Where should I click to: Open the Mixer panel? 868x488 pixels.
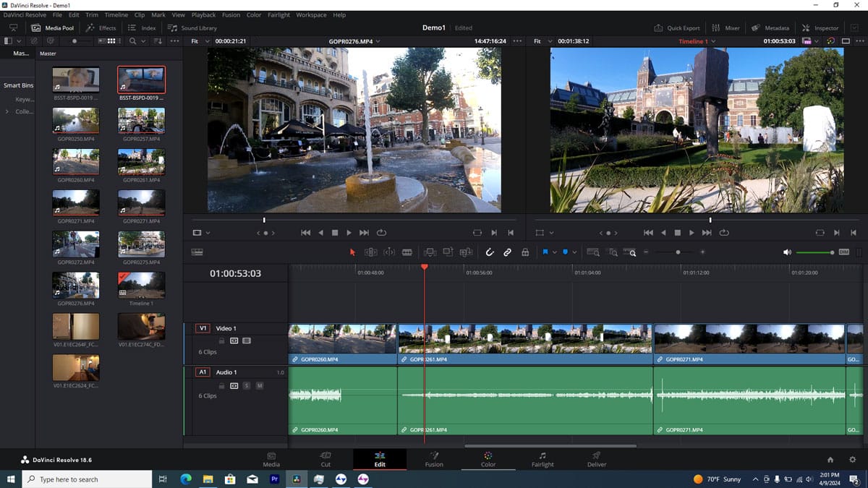726,27
